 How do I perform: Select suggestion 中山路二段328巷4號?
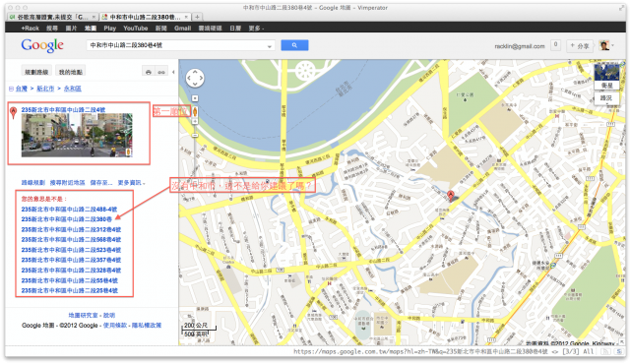pos(71,271)
